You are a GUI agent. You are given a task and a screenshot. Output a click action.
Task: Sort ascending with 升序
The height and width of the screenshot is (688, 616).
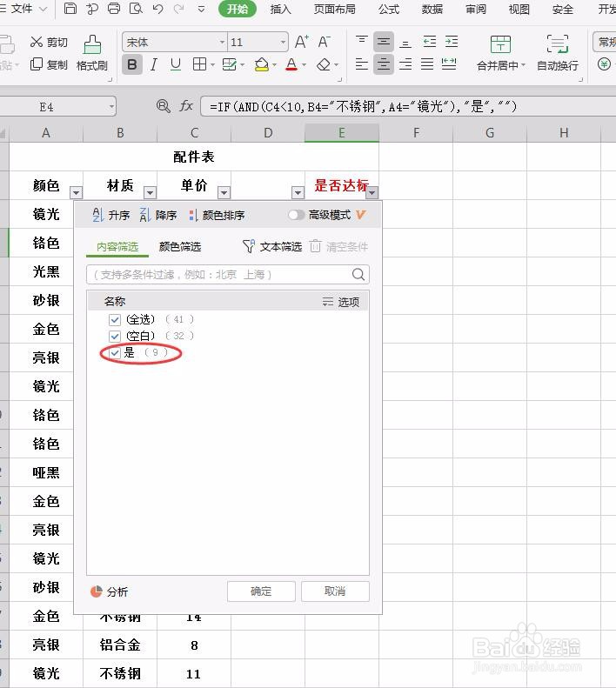tap(111, 215)
